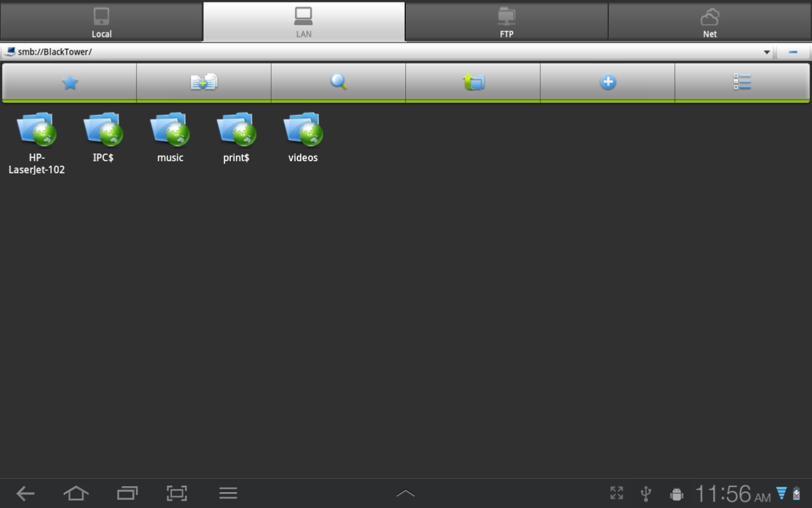Open the HP-LaserJet-102 share folder icon

coord(37,130)
